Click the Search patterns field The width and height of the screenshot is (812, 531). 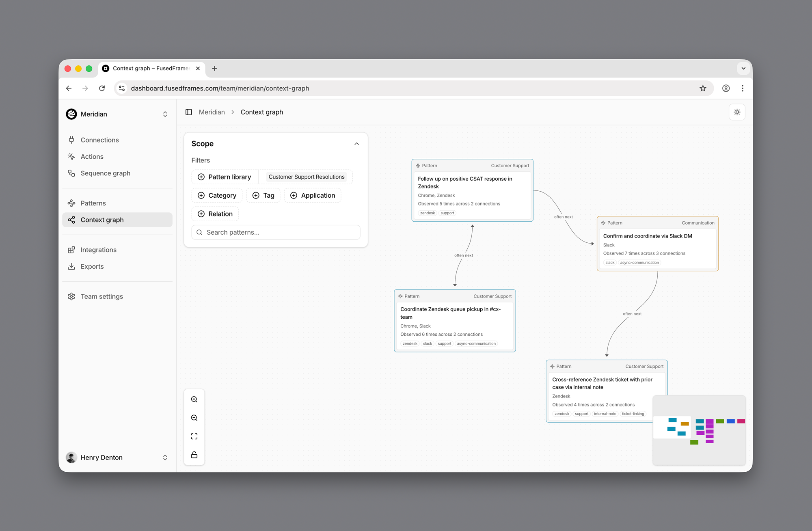click(276, 232)
